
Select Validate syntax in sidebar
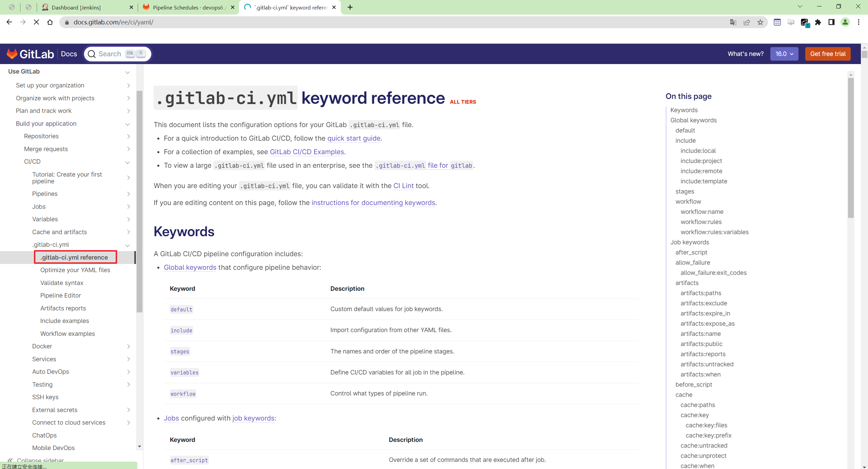point(62,283)
